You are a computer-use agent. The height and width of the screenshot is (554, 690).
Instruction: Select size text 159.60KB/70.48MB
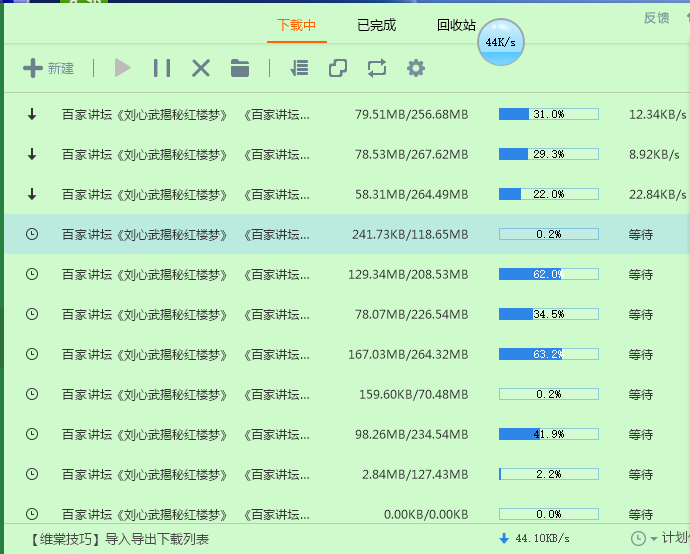pyautogui.click(x=414, y=395)
